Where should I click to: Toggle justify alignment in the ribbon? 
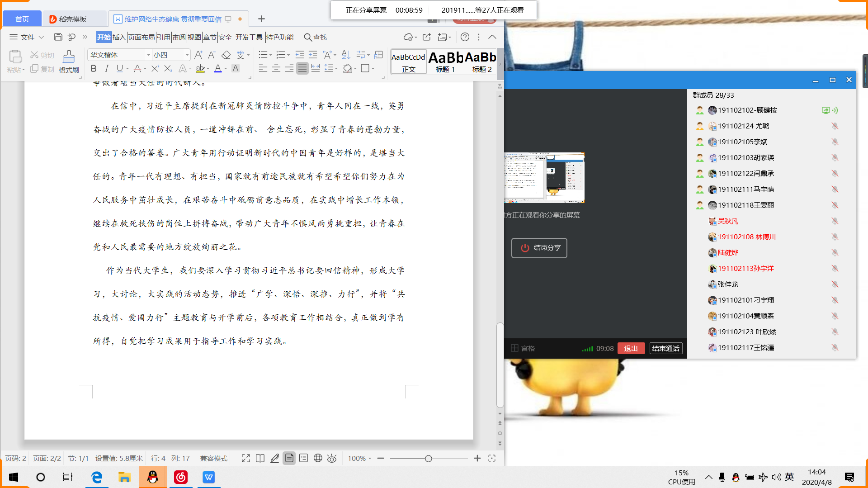pos(302,69)
